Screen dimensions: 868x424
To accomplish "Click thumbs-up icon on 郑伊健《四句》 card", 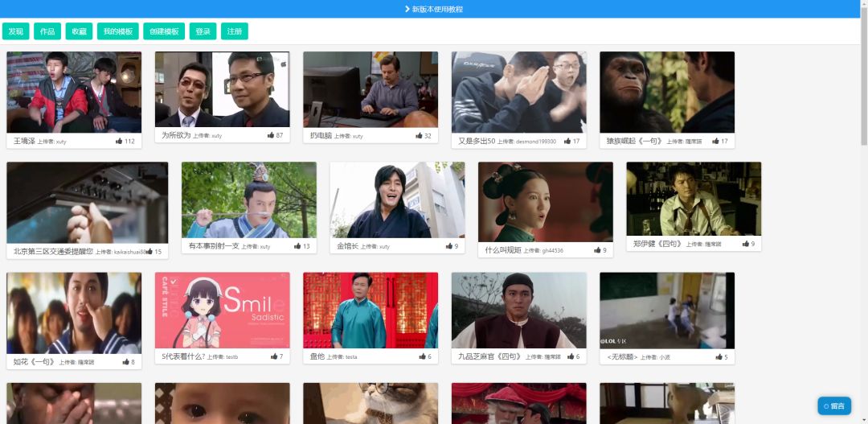I will click(746, 244).
